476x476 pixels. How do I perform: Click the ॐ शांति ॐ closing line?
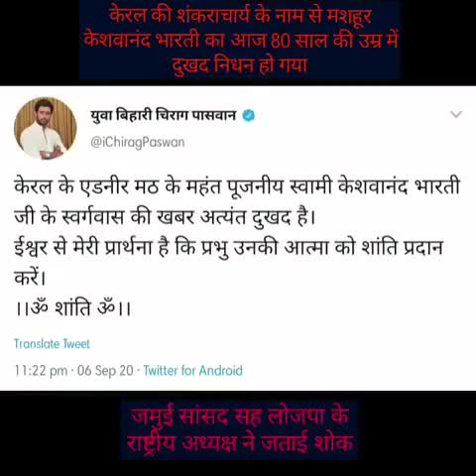pyautogui.click(x=72, y=308)
